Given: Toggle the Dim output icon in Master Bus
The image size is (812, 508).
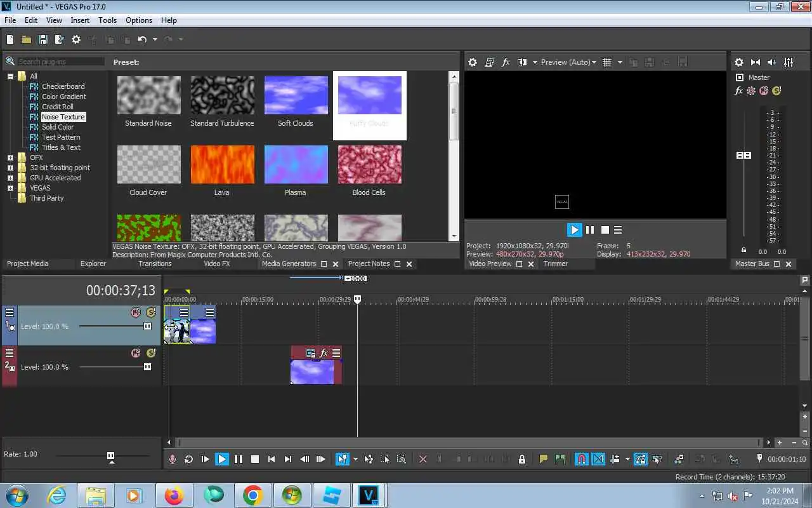Looking at the screenshot, I should click(x=772, y=62).
